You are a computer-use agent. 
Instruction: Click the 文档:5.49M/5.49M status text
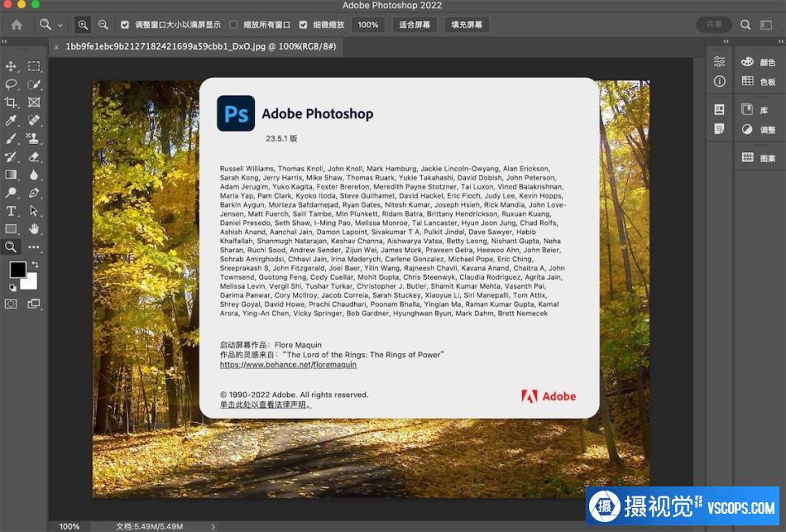point(150,526)
